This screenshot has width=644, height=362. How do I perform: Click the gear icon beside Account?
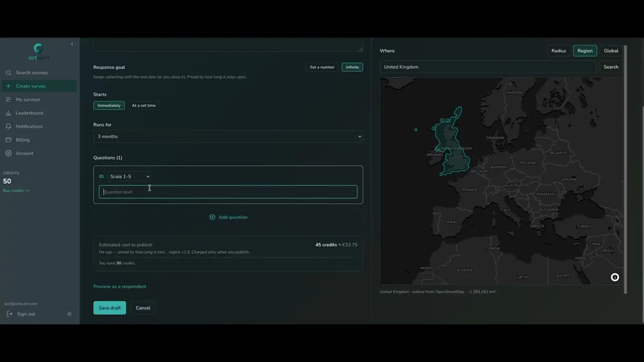(x=8, y=153)
